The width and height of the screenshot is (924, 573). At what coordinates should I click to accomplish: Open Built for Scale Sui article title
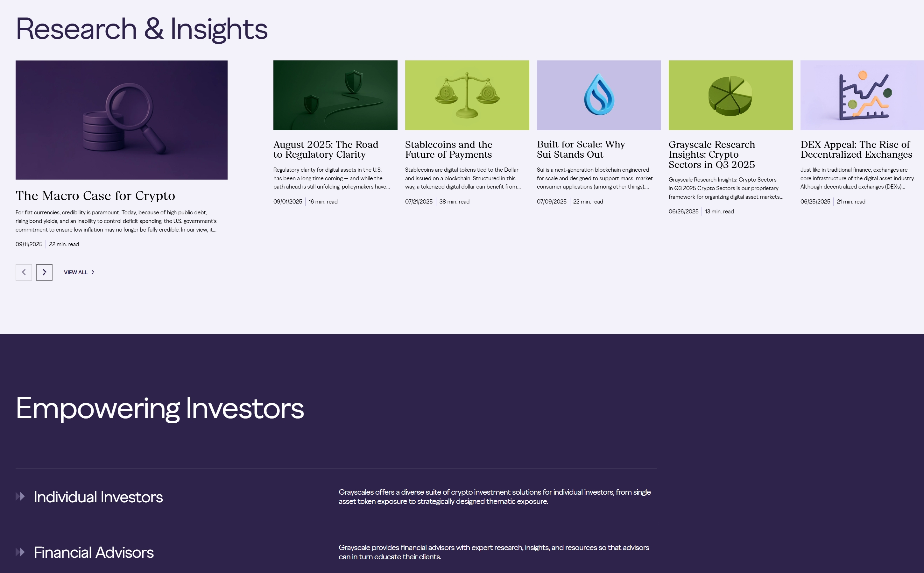coord(581,149)
